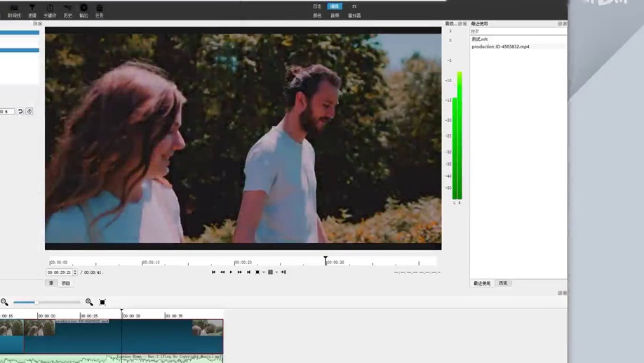Open the History (历史) toolbar icon
The width and height of the screenshot is (644, 363).
[68, 11]
